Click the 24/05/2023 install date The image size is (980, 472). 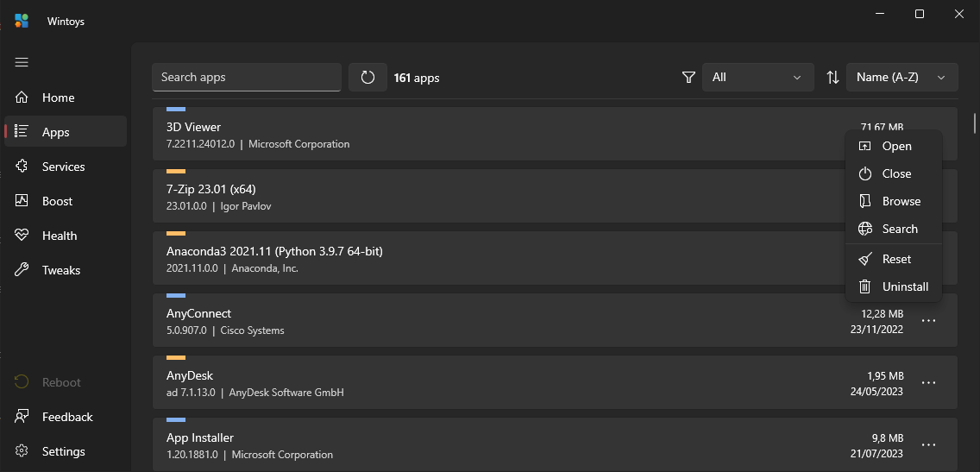pyautogui.click(x=876, y=392)
